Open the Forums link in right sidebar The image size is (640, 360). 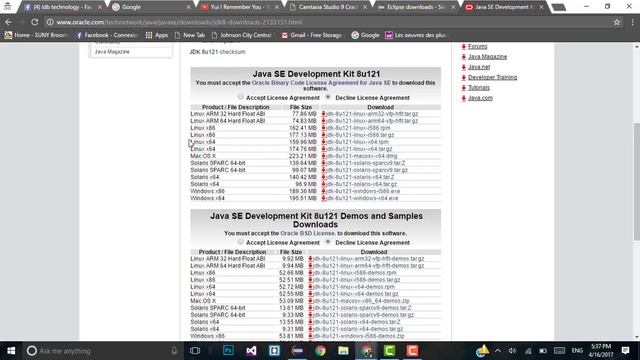click(478, 47)
